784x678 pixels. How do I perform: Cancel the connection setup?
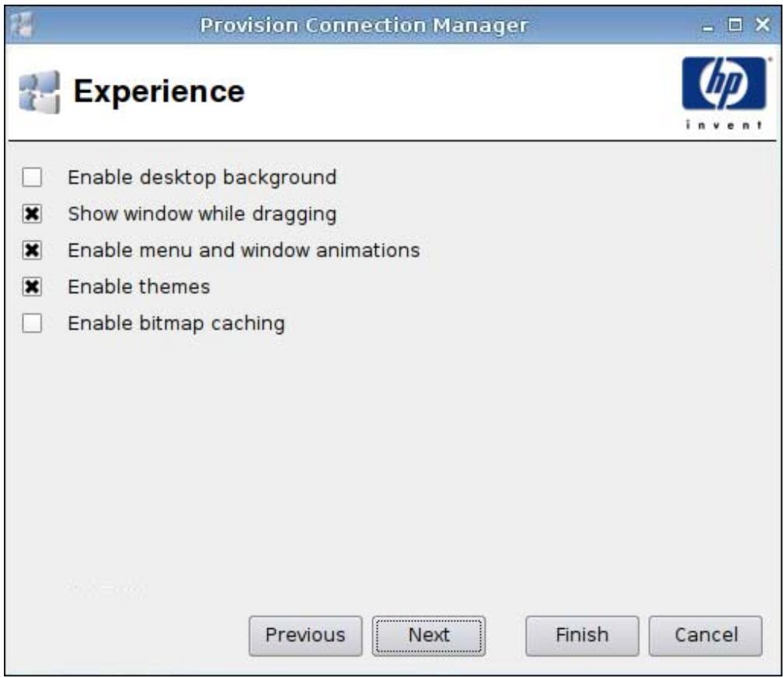(x=706, y=635)
